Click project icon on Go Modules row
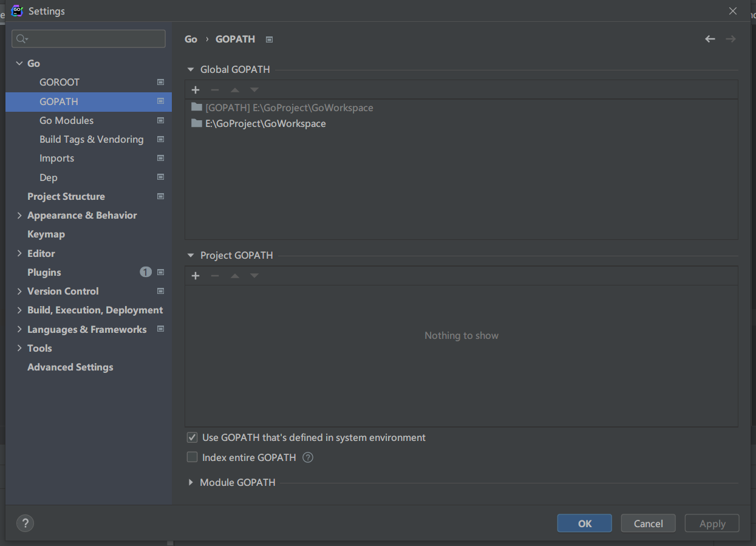This screenshot has height=546, width=756. (161, 120)
